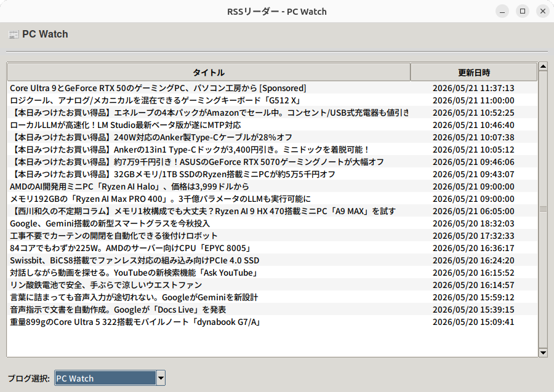Click the date 2026/05/20 16:15:52
The width and height of the screenshot is (554, 392).
pyautogui.click(x=473, y=273)
